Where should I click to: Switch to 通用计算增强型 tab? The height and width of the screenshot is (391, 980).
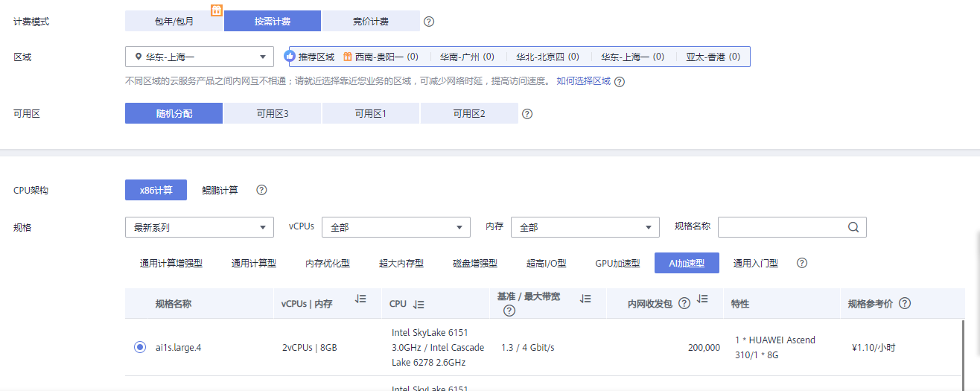171,263
